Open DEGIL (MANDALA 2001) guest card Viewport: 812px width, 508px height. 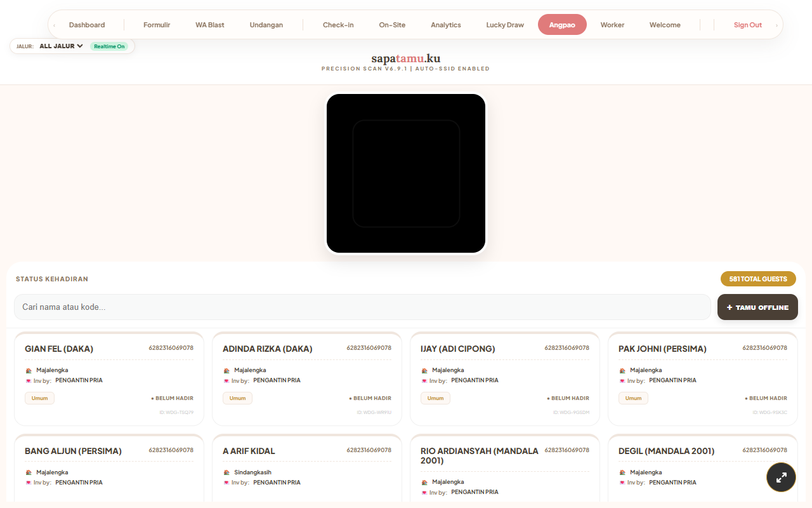point(703,468)
